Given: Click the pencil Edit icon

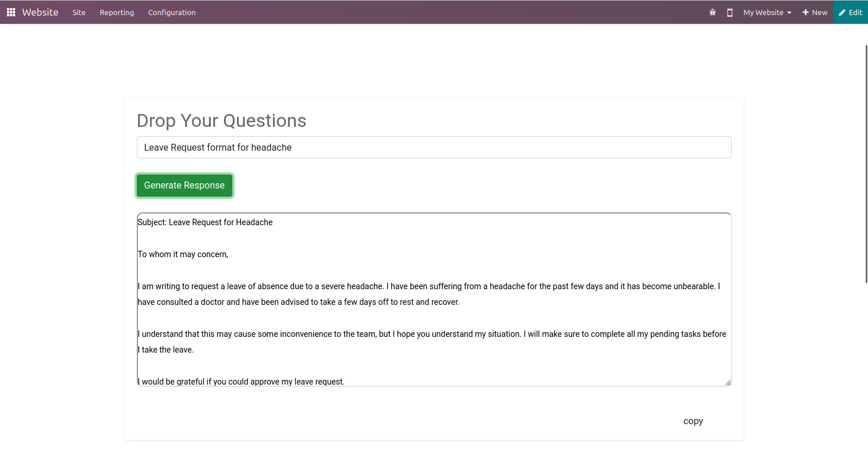Looking at the screenshot, I should tap(842, 12).
